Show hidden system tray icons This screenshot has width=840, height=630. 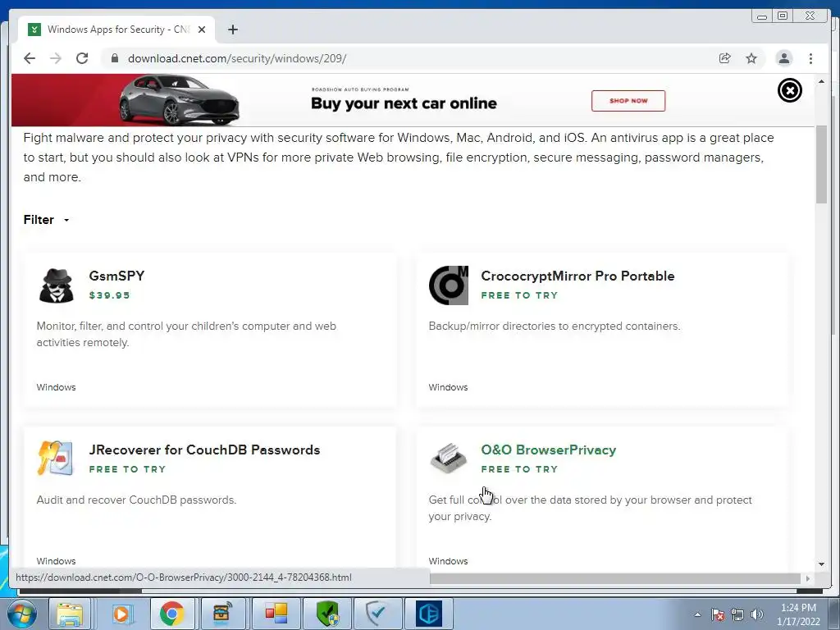tap(697, 614)
